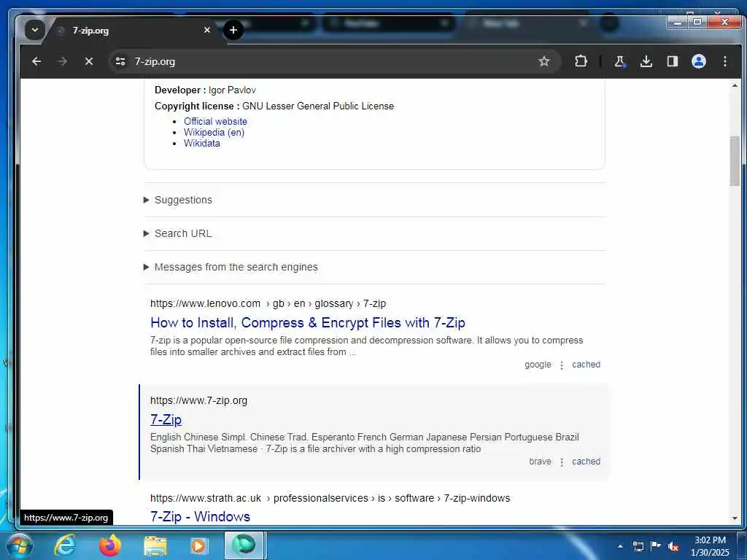Open the network status tray icon
The image size is (747, 560).
tap(638, 546)
